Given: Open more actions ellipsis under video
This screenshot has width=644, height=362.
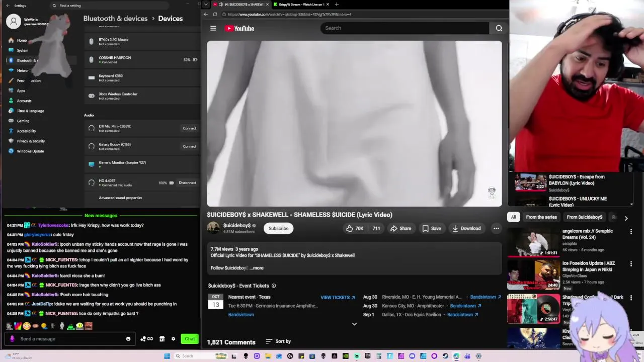Looking at the screenshot, I should (x=496, y=228).
